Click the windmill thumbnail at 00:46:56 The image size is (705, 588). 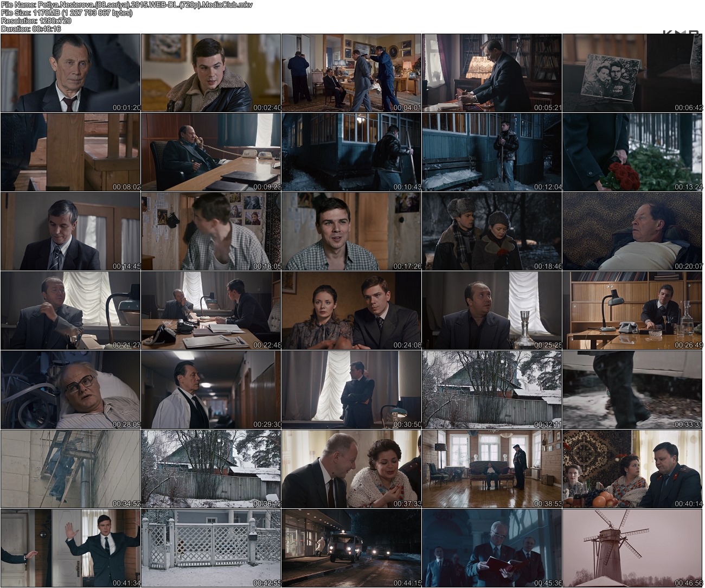coord(632,548)
